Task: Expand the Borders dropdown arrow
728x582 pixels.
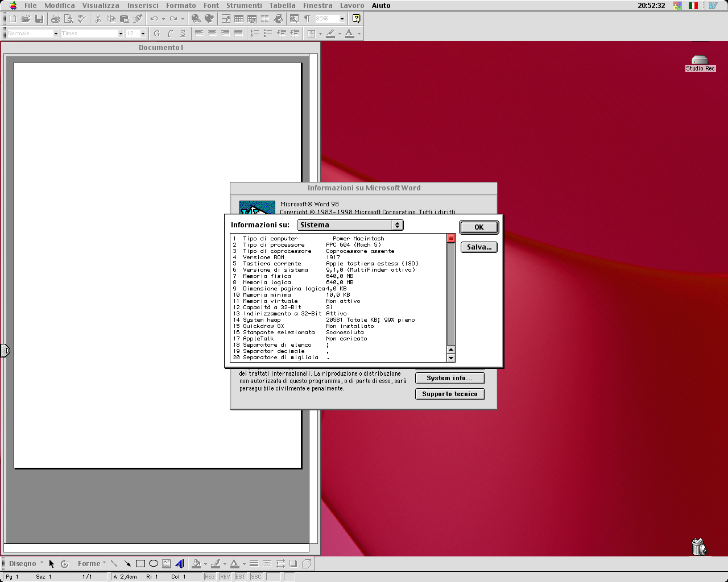Action: (x=320, y=34)
